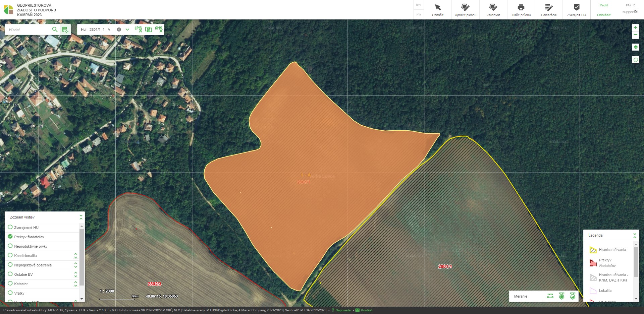Expand the Hul - 2801/1 dropdown
The height and width of the screenshot is (314, 644).
click(x=127, y=29)
